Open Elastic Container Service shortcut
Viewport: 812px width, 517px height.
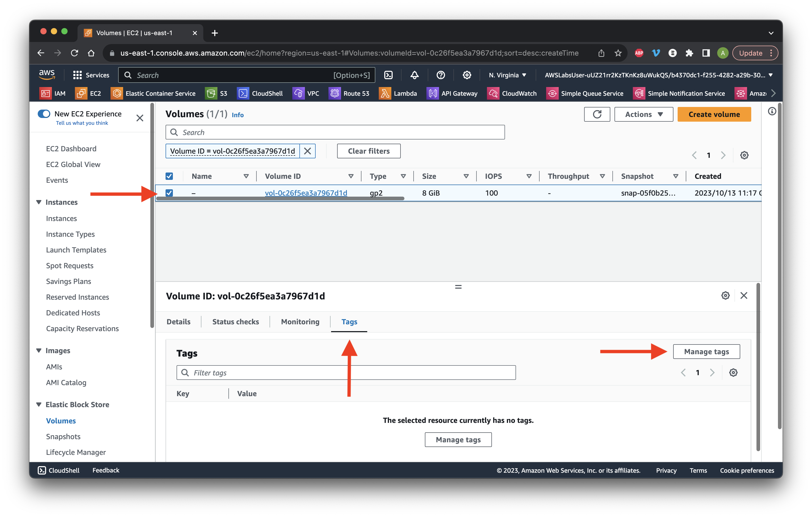153,94
